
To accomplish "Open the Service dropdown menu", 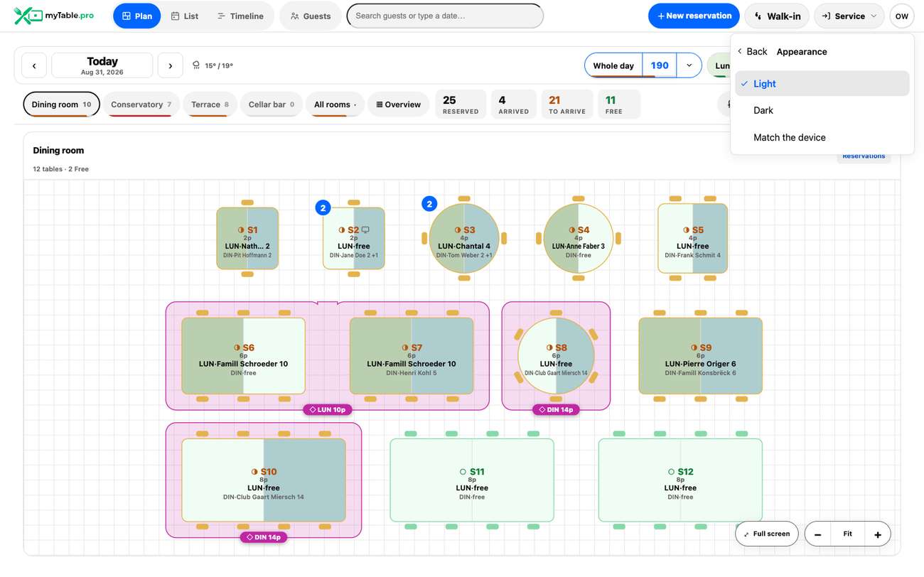I will 849,16.
